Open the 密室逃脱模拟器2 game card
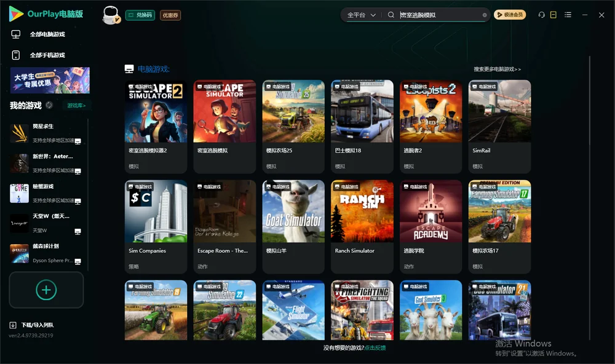Image resolution: width=615 pixels, height=364 pixels. [156, 126]
